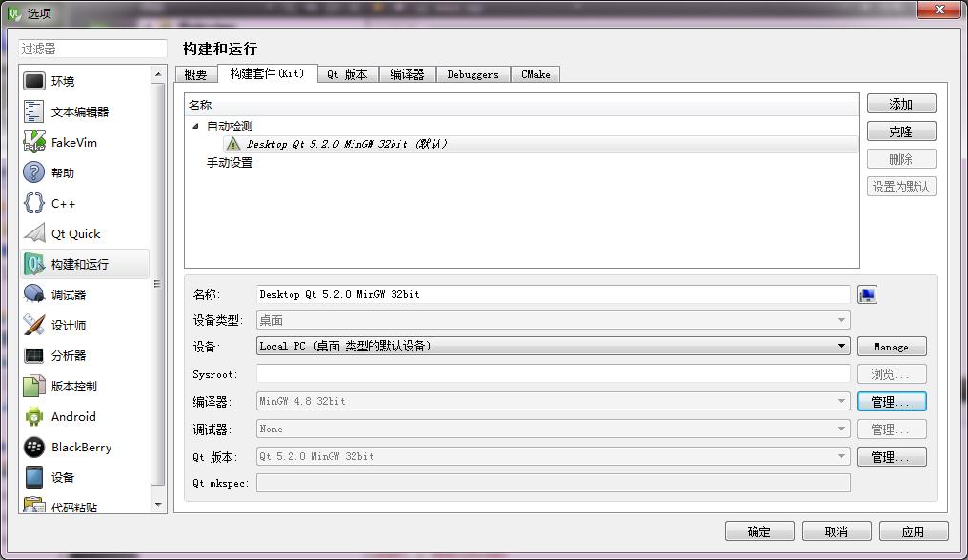Select the 帮助 help category icon

[34, 173]
